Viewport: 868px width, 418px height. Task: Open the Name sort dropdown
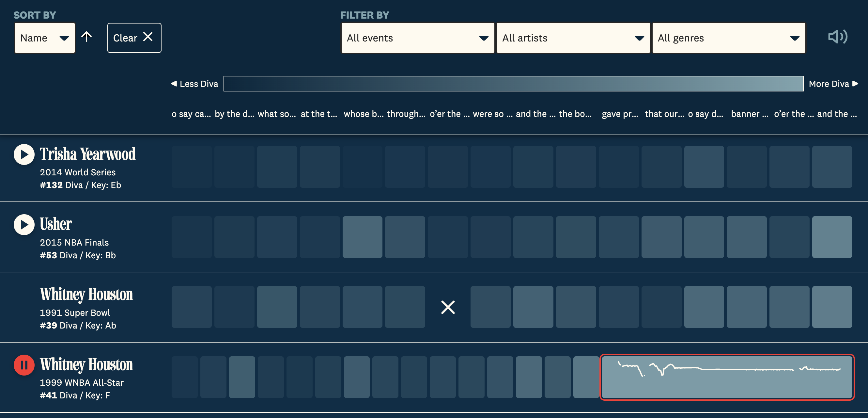[44, 38]
